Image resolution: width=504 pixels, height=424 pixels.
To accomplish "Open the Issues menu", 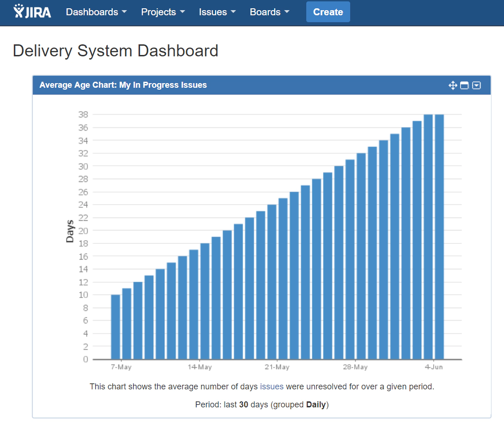I will pyautogui.click(x=217, y=12).
